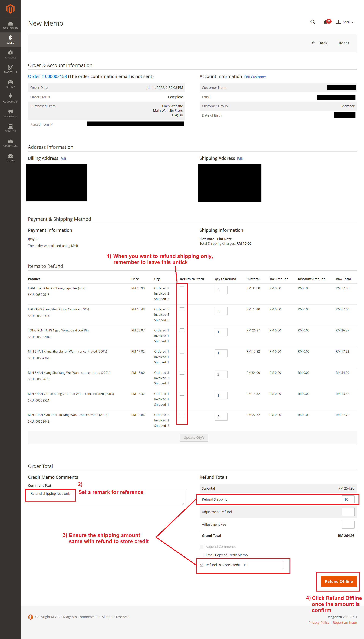Untick Refund to Store Credit checkbox
364x639 pixels.
[x=202, y=565]
